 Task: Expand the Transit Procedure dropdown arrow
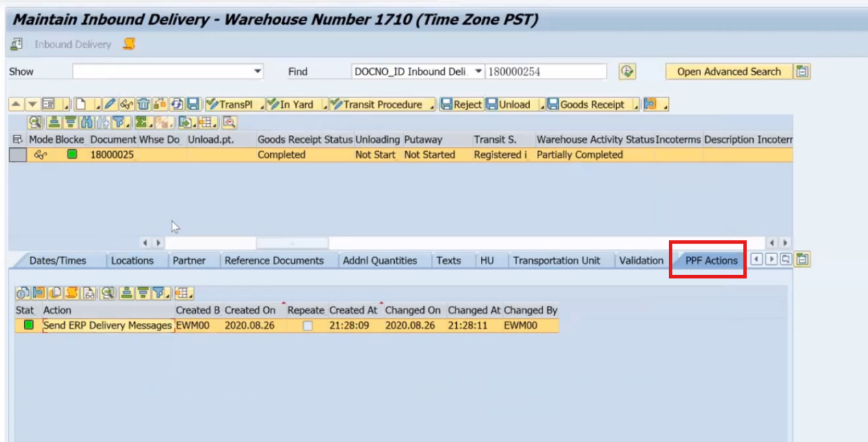pos(432,105)
